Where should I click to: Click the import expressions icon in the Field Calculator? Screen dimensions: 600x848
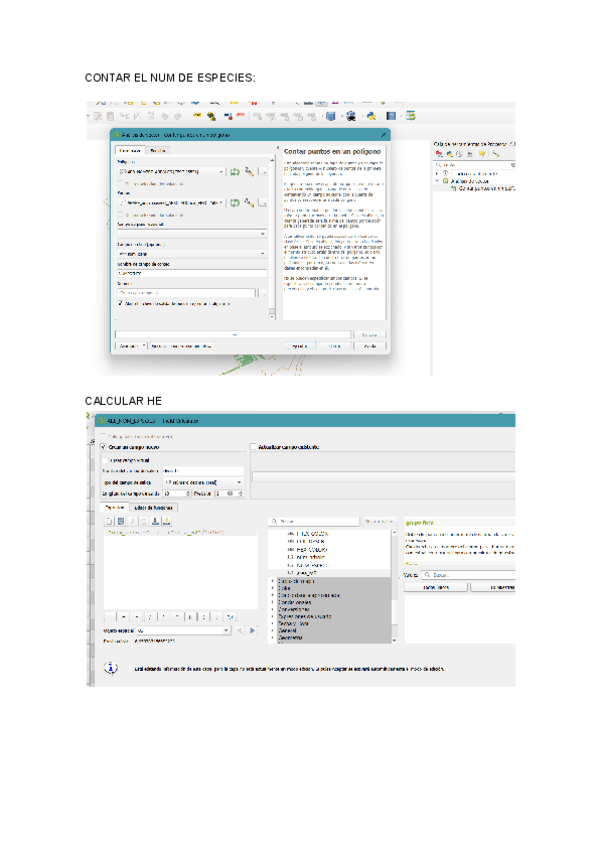coord(155,521)
